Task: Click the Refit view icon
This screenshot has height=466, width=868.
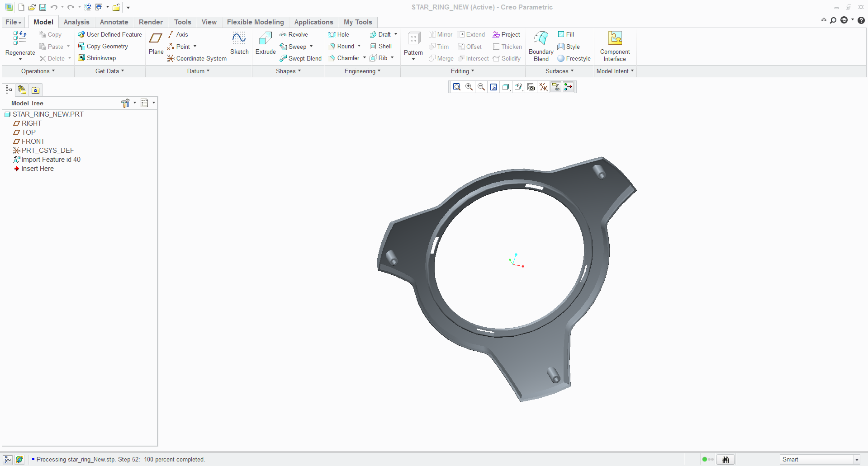Action: tap(457, 87)
